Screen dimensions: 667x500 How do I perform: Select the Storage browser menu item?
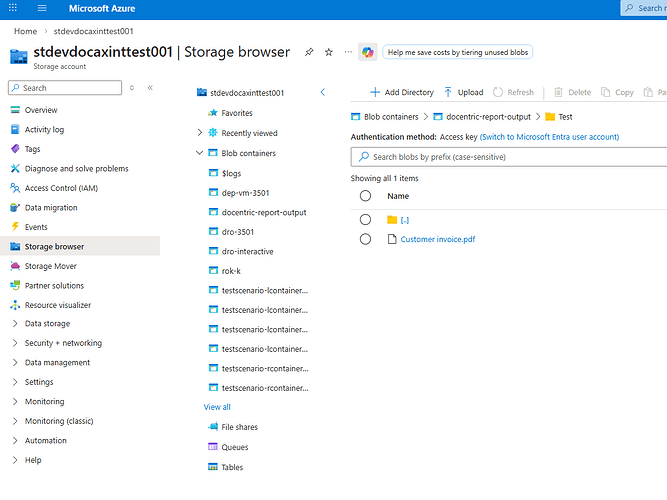tap(80, 246)
